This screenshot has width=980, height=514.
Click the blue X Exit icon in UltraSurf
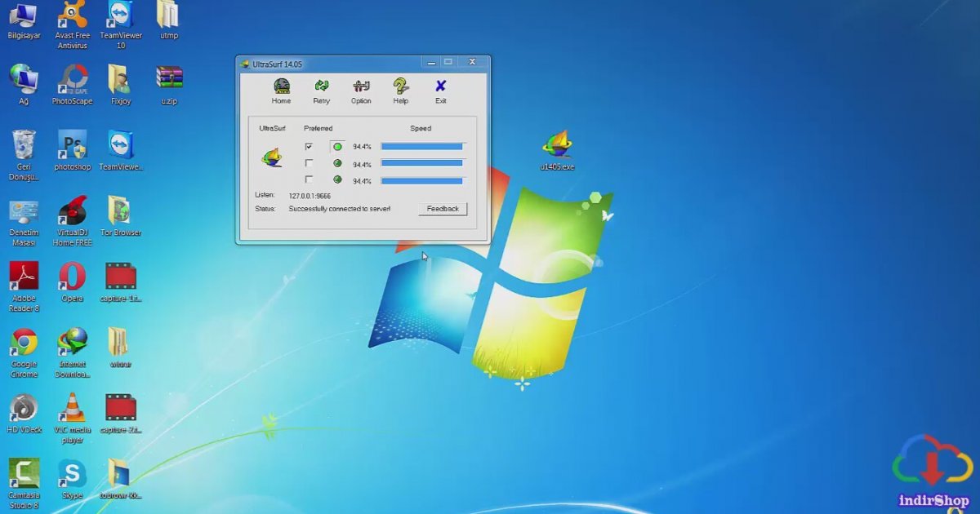441,86
